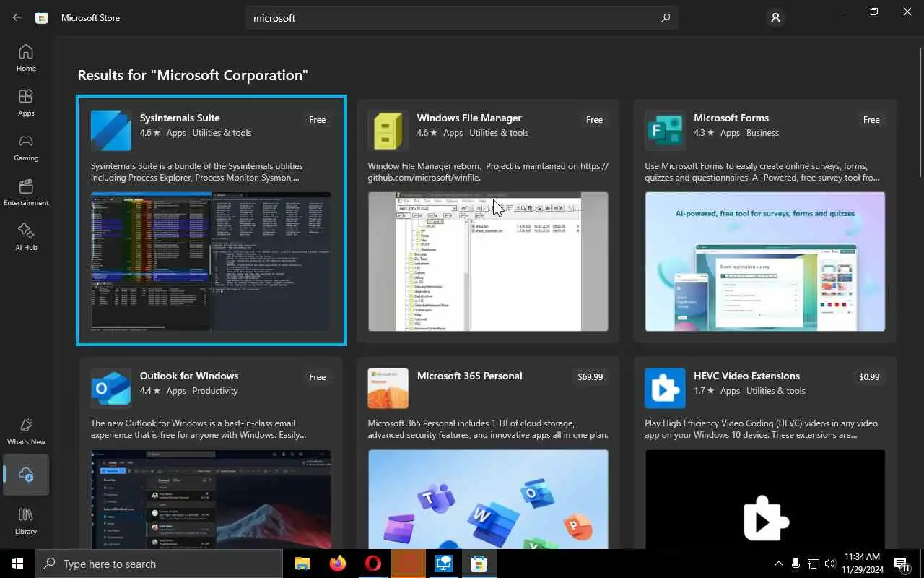924x578 pixels.
Task: Open Sysinternals Suite title
Action: (180, 118)
